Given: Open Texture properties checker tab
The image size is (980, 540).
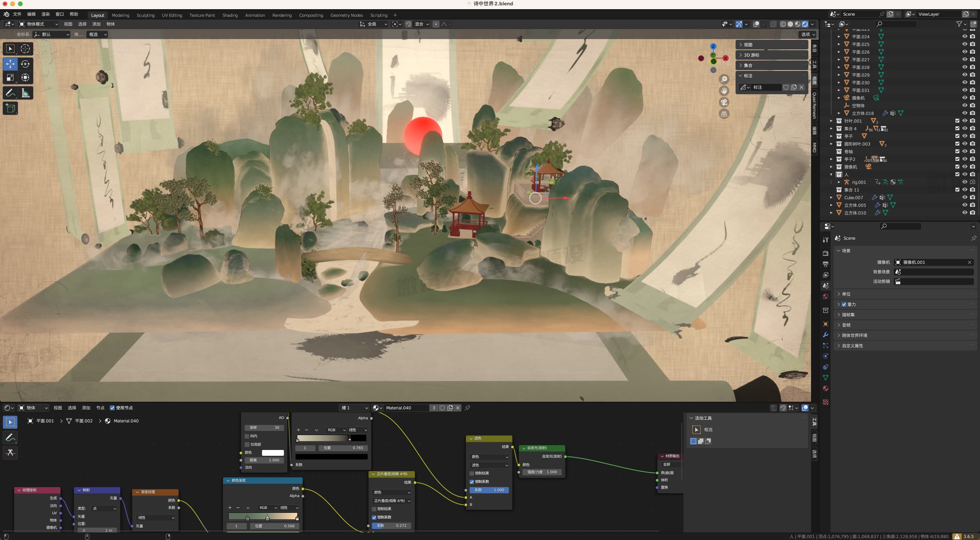Looking at the screenshot, I should point(826,402).
